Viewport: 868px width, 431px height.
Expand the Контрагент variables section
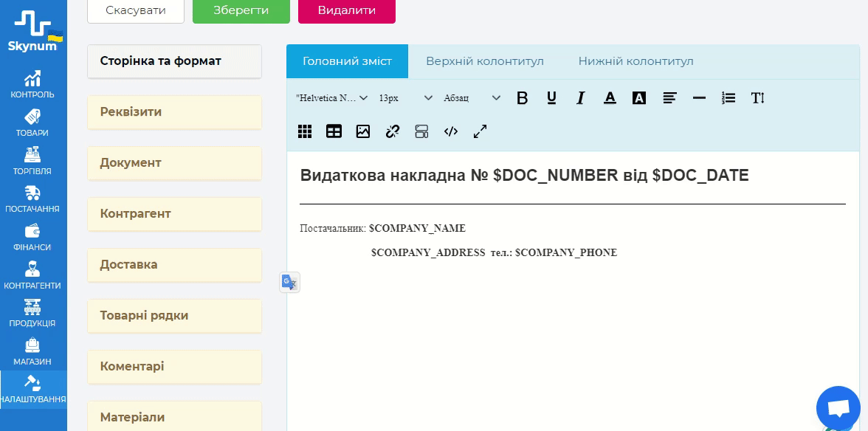click(x=174, y=214)
